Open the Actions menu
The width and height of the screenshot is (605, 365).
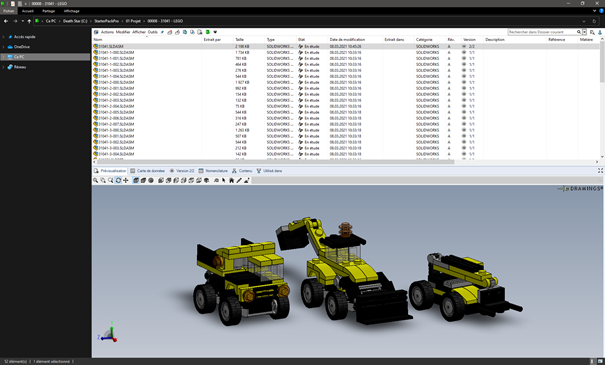pyautogui.click(x=107, y=32)
